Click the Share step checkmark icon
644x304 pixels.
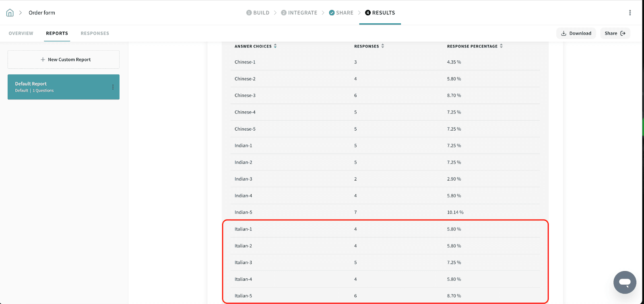coord(332,13)
